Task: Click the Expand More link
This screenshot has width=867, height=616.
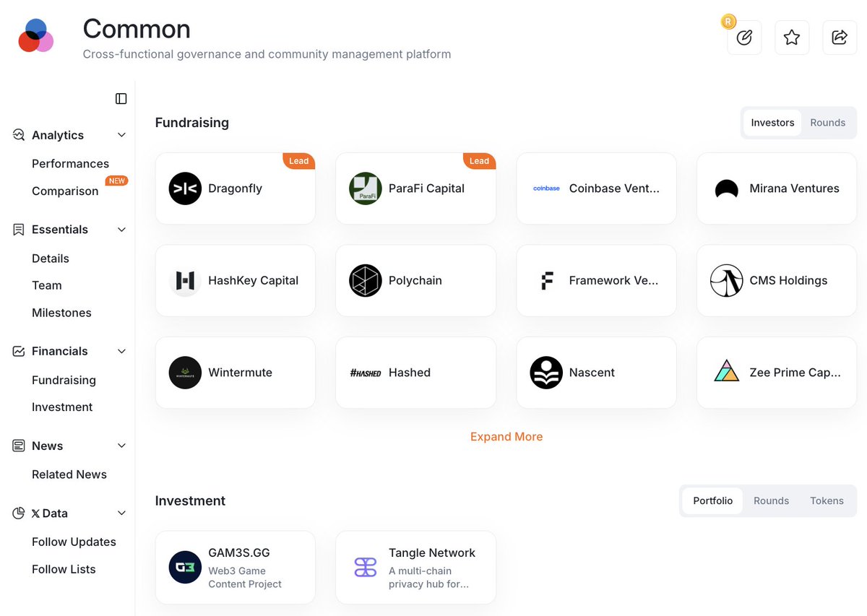Action: (506, 437)
